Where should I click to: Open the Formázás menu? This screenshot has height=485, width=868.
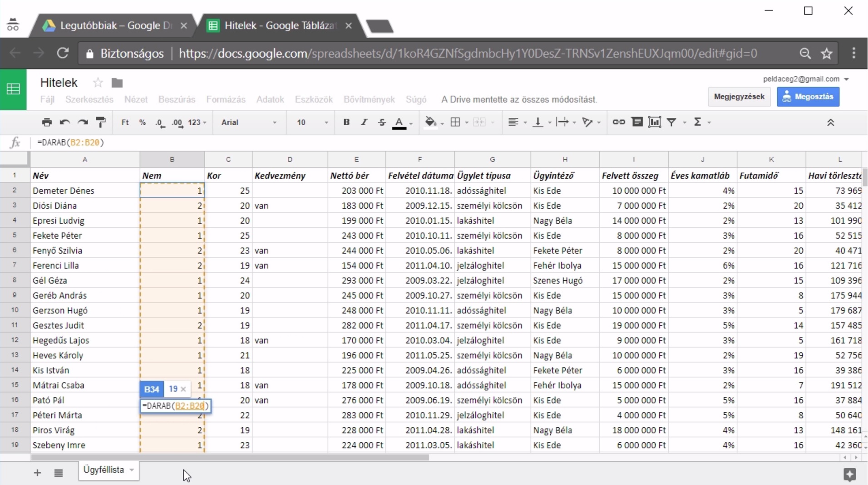226,99
